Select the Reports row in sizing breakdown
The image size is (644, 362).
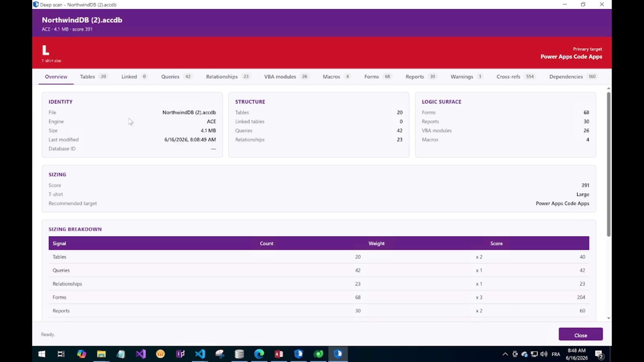[x=319, y=311]
